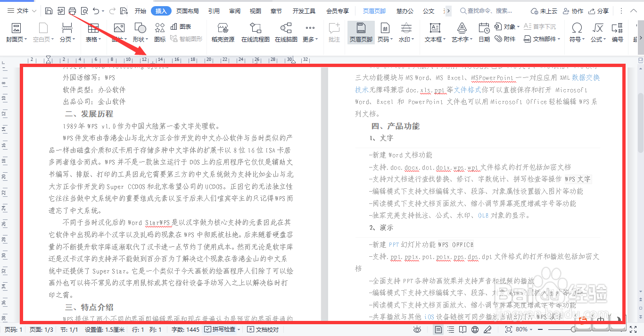644x336 pixels.
Task: Insert a Chart (图表)
Action: tap(181, 27)
